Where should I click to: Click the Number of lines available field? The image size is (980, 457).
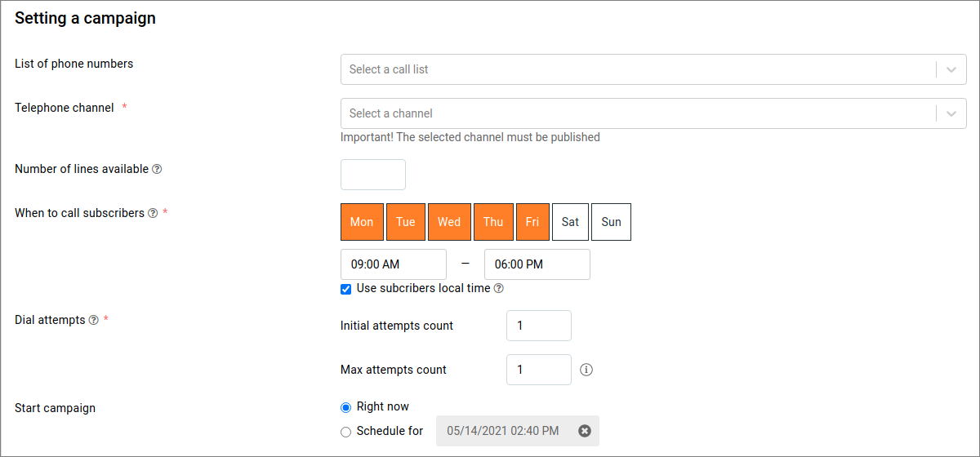pyautogui.click(x=373, y=175)
